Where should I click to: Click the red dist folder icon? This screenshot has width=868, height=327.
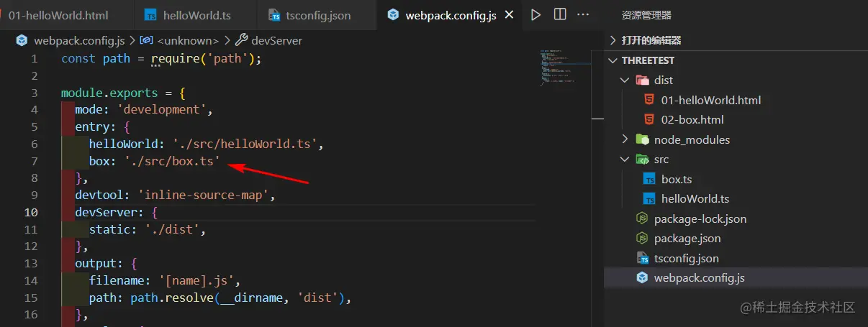pos(642,80)
